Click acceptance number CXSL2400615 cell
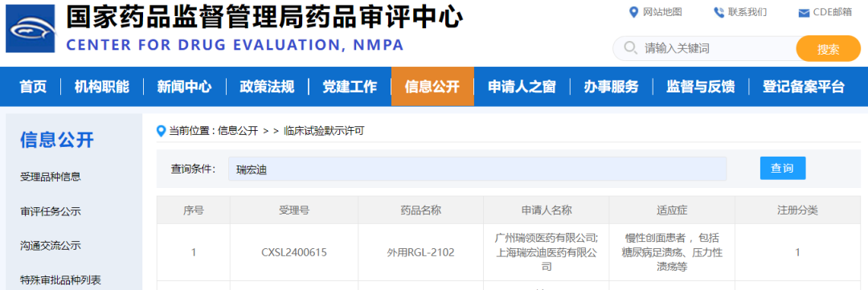Screen dimensions: 868x290 click(x=294, y=253)
